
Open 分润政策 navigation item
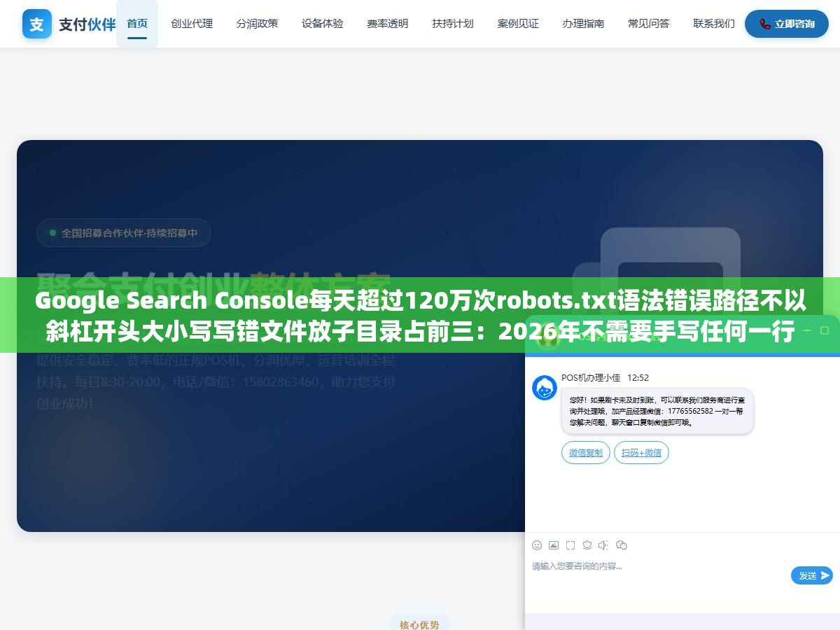click(x=257, y=24)
